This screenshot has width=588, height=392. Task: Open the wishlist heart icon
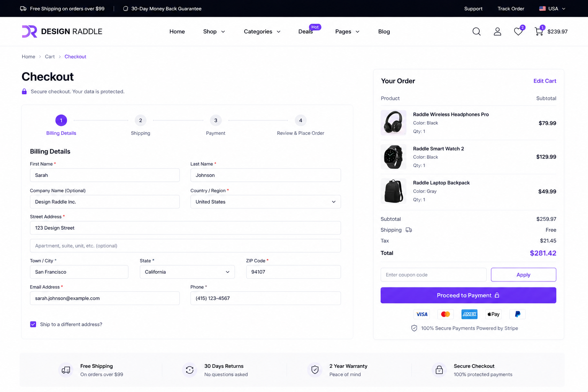(x=518, y=31)
